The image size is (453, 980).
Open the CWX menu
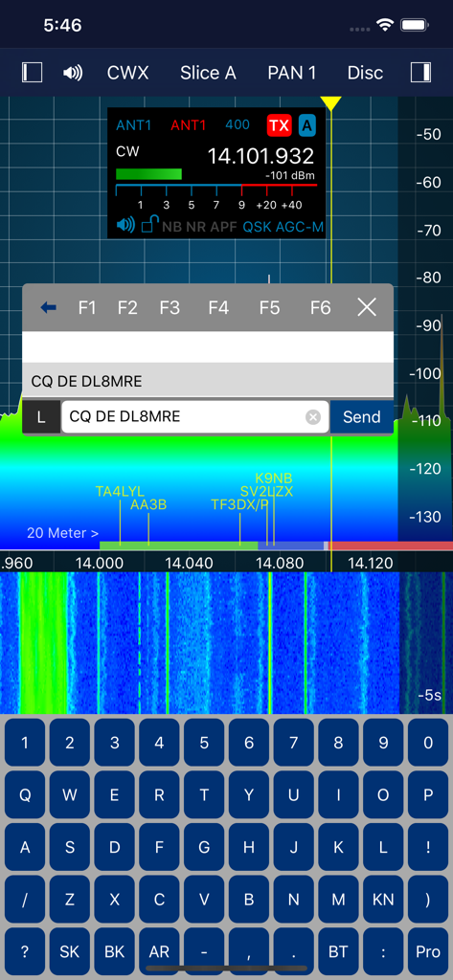(127, 73)
